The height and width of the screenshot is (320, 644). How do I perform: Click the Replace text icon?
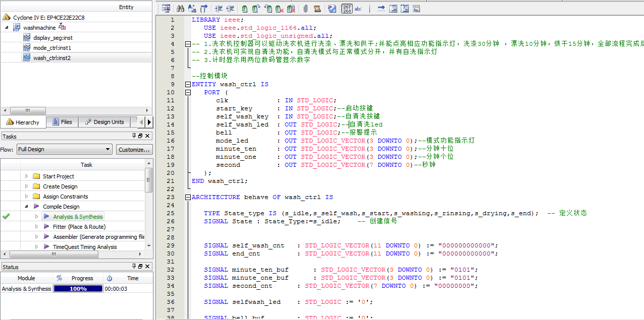pos(192,9)
